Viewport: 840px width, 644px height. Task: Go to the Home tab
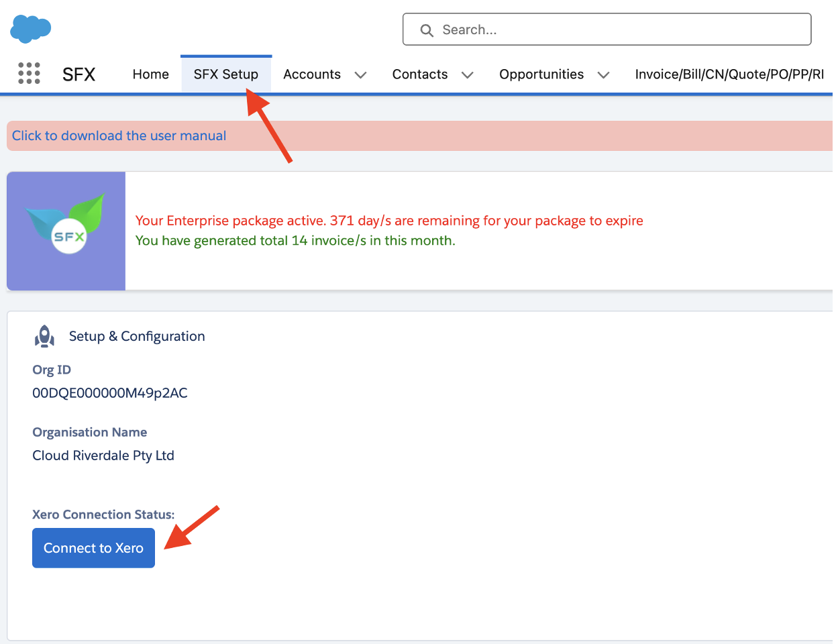point(151,74)
